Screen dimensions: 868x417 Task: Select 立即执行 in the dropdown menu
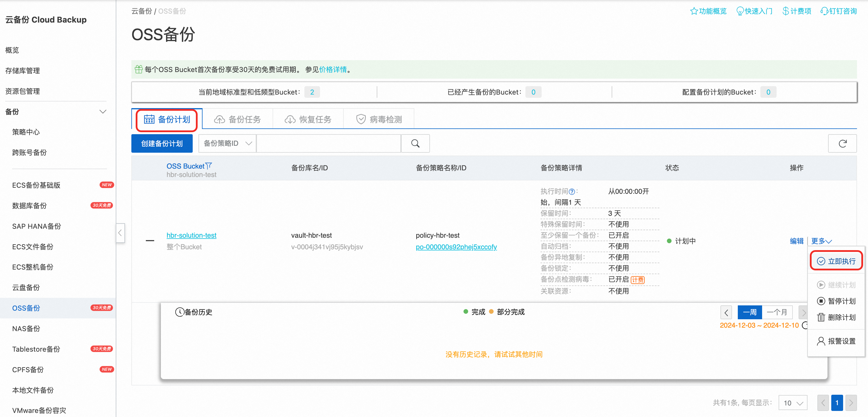pos(837,261)
